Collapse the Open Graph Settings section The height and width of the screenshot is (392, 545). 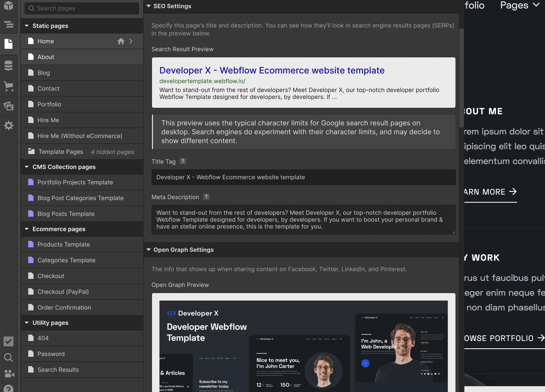[148, 250]
